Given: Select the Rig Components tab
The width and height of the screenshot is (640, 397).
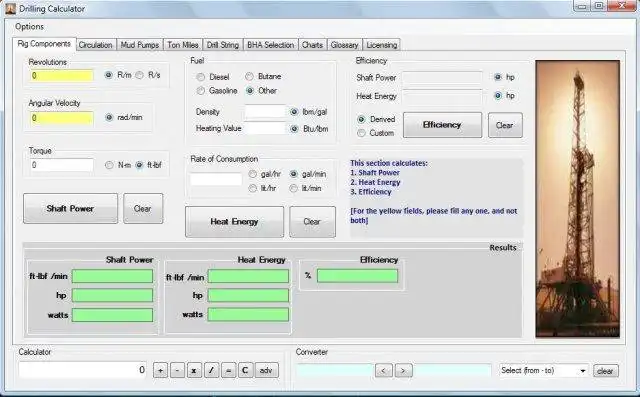Looking at the screenshot, I should tap(44, 44).
